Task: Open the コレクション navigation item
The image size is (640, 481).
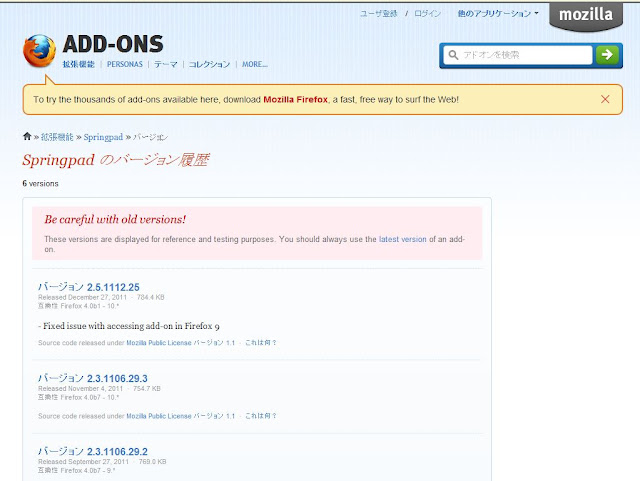Action: coord(209,64)
